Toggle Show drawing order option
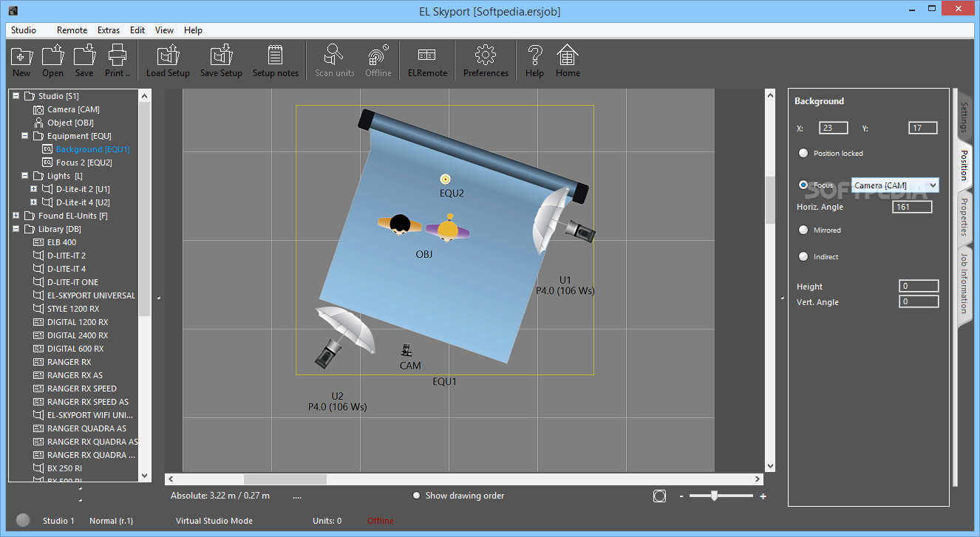Screen dimensions: 980x537 pos(417,496)
